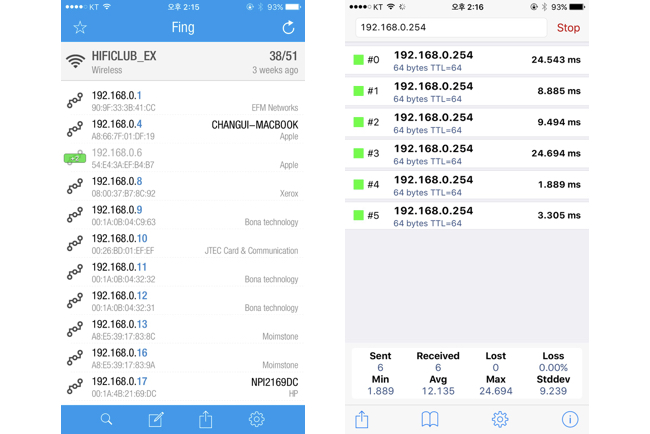Screen dimensions: 650x434
Task: Select device address 192.168.0.11
Action: coord(119,267)
